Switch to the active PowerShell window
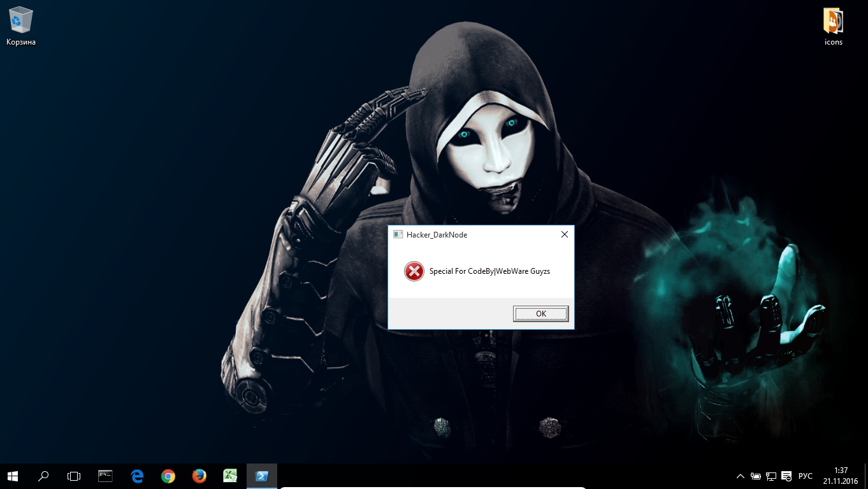The image size is (868, 489). pyautogui.click(x=261, y=476)
